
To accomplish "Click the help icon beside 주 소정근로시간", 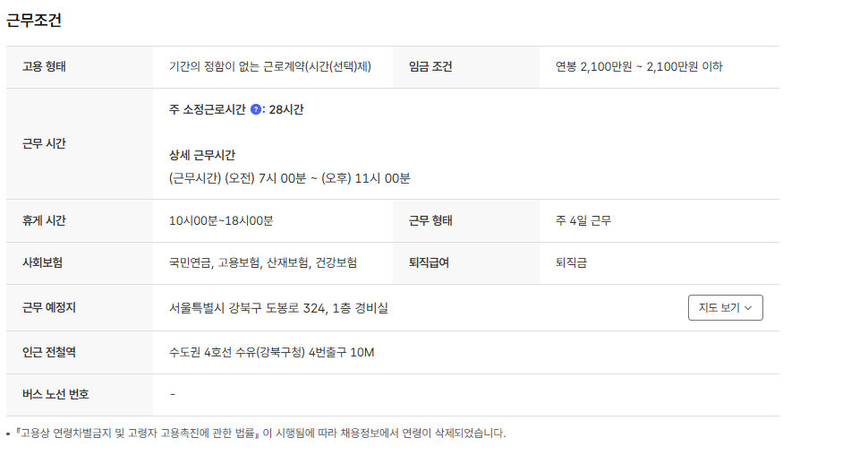I will pos(256,109).
